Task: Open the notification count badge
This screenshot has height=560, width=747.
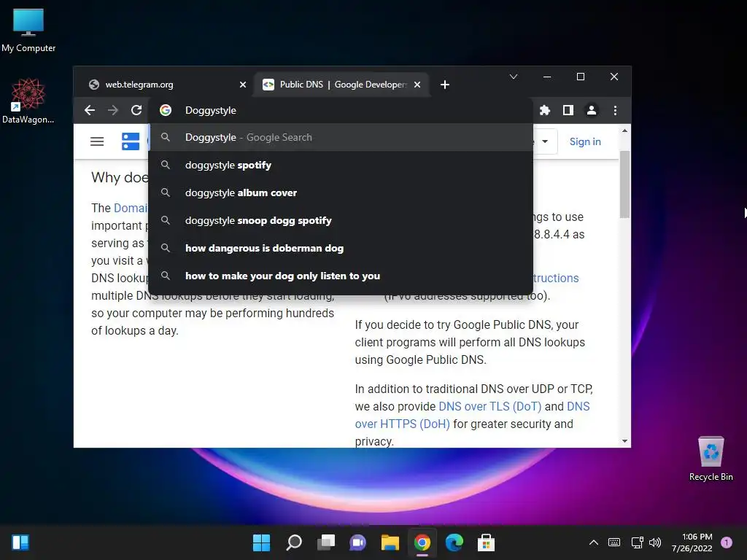Action: click(x=727, y=542)
